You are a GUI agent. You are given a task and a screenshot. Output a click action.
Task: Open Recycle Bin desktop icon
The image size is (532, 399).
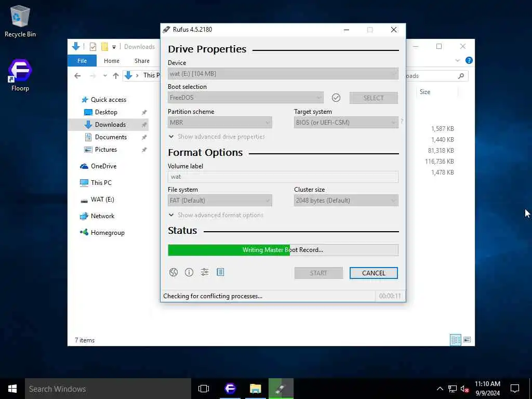click(x=20, y=21)
